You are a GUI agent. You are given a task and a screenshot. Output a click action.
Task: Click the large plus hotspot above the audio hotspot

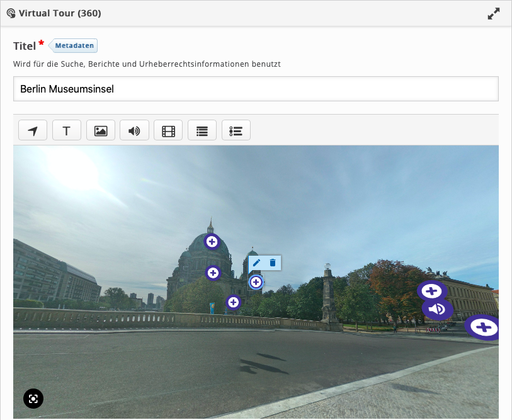tap(431, 291)
